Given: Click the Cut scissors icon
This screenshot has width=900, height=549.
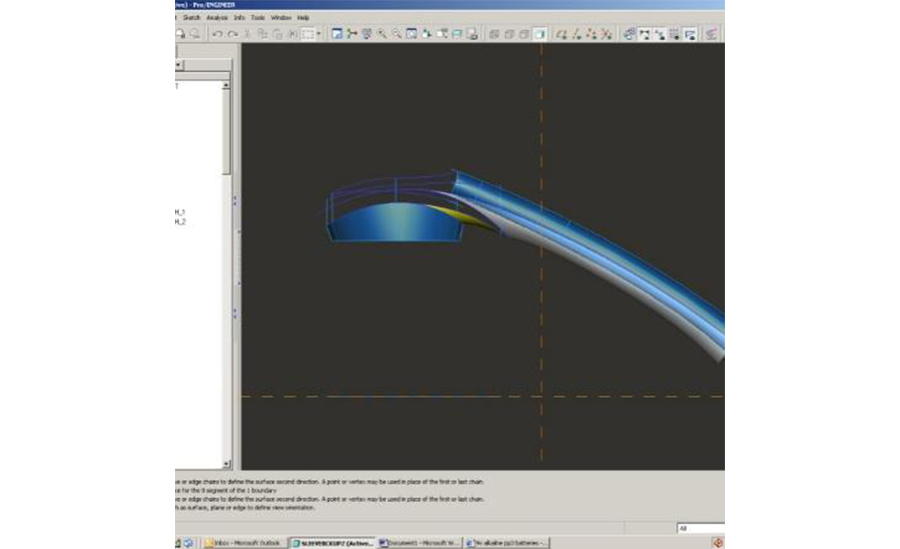Looking at the screenshot, I should pyautogui.click(x=247, y=34).
